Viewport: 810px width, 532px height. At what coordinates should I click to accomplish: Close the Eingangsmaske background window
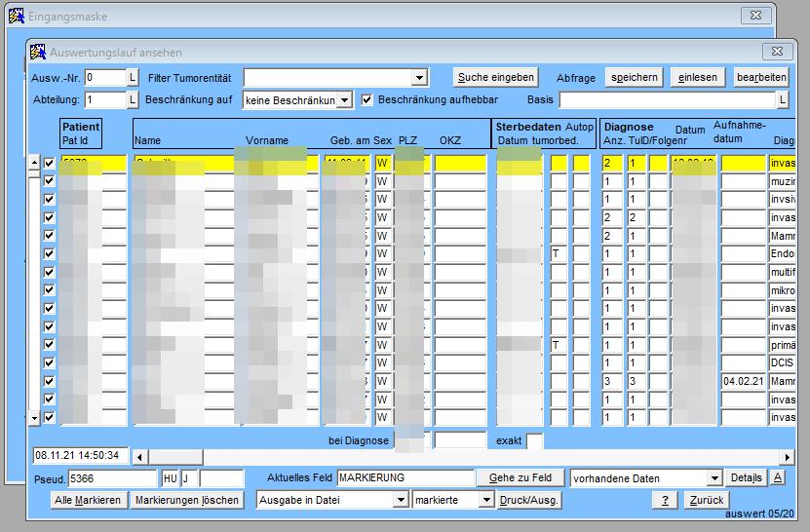pos(755,16)
